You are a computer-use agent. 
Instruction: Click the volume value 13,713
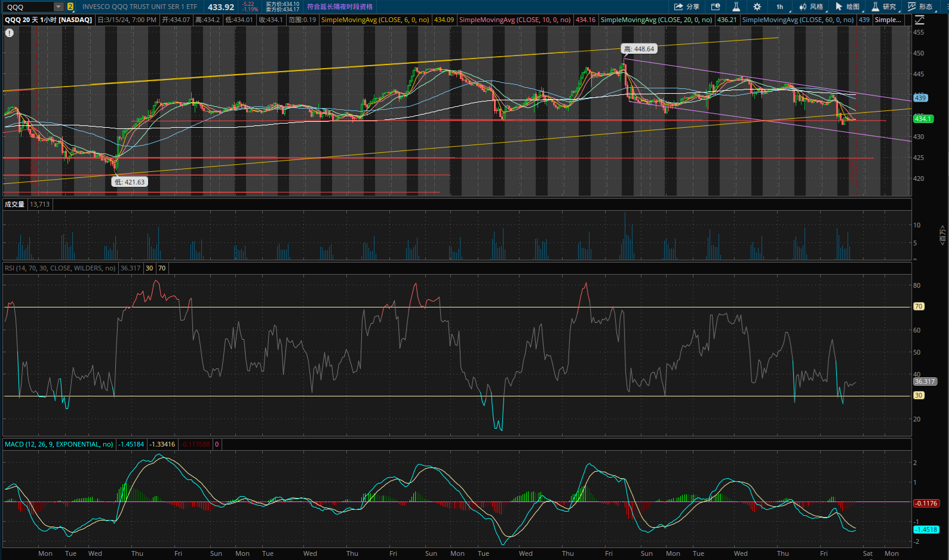pyautogui.click(x=40, y=204)
